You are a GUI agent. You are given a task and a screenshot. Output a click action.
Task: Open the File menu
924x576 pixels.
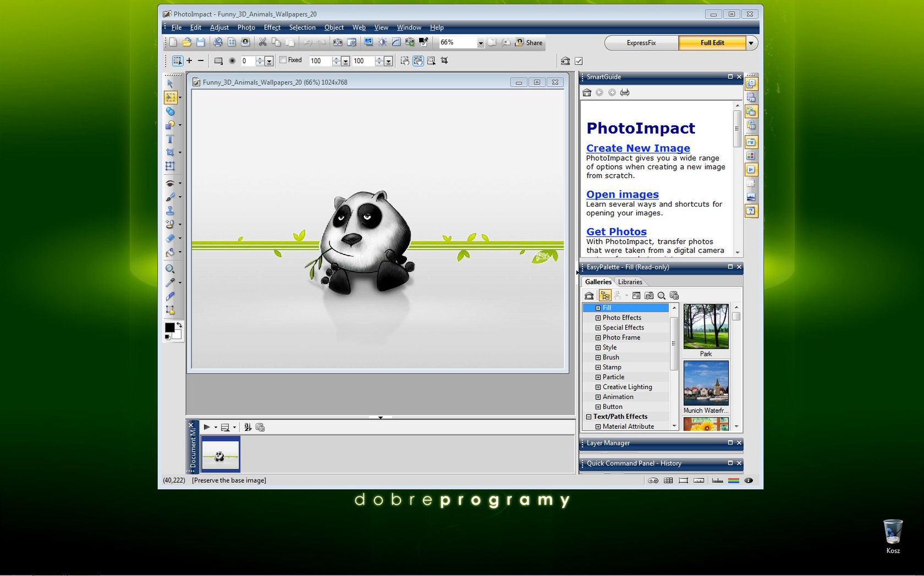click(x=177, y=27)
